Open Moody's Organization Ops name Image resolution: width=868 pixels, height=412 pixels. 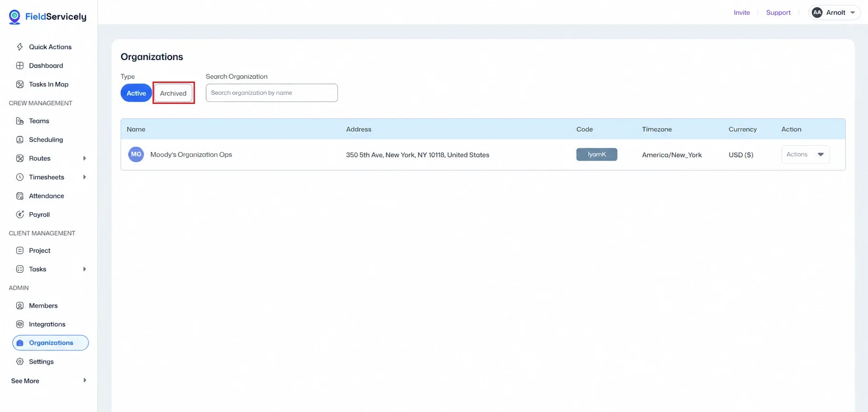click(191, 154)
